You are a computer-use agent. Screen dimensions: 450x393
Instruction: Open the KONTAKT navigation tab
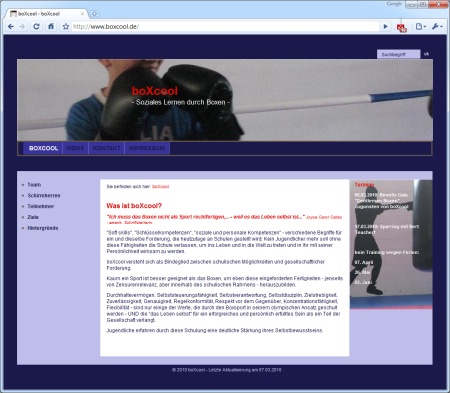pyautogui.click(x=106, y=148)
